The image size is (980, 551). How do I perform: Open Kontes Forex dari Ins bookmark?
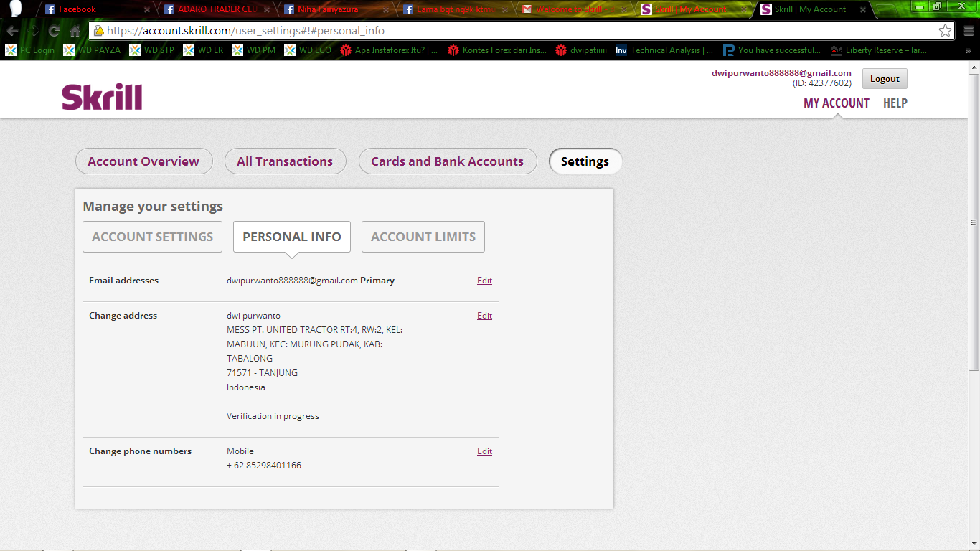point(497,50)
